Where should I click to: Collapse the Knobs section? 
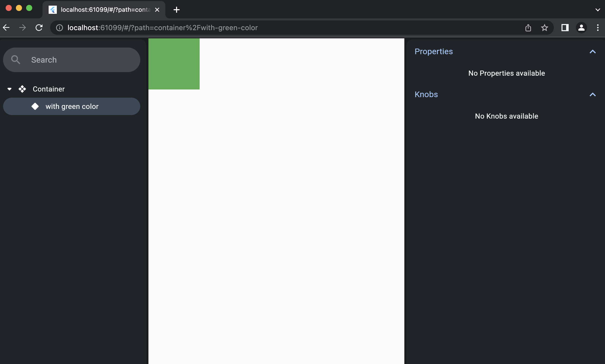[592, 95]
